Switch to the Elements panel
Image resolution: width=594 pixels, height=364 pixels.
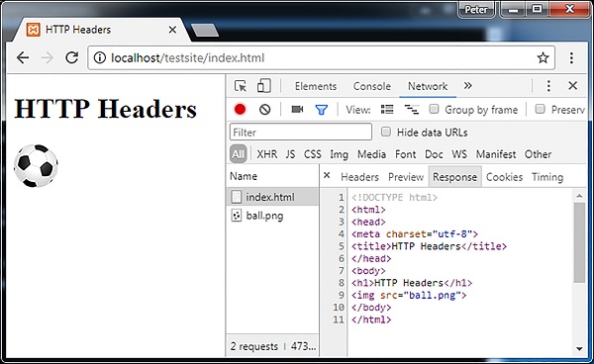tap(316, 86)
